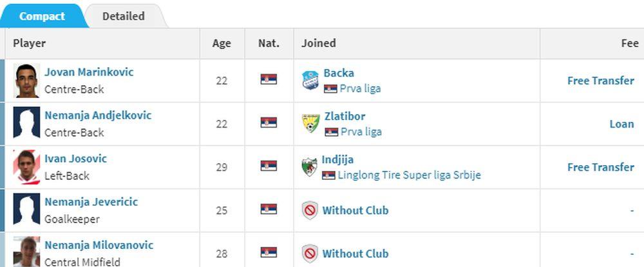Click the Loan fee for Andjelkovic
This screenshot has width=644, height=267.
click(621, 124)
